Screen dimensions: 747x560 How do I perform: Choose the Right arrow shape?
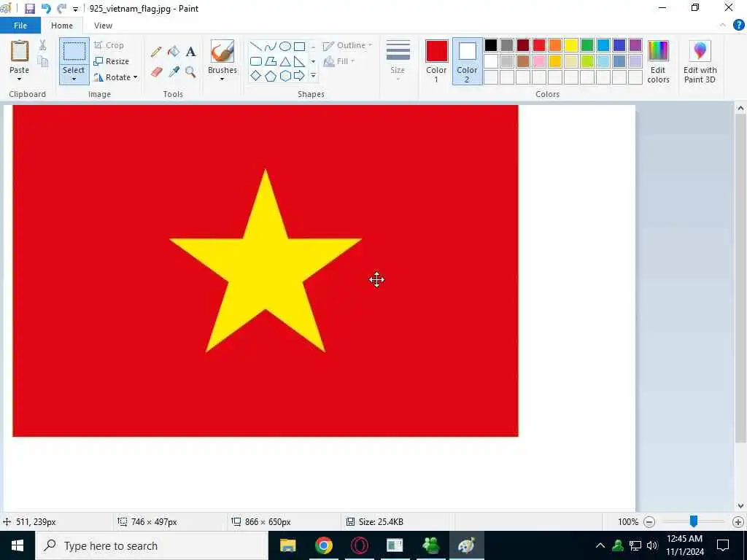click(x=299, y=76)
